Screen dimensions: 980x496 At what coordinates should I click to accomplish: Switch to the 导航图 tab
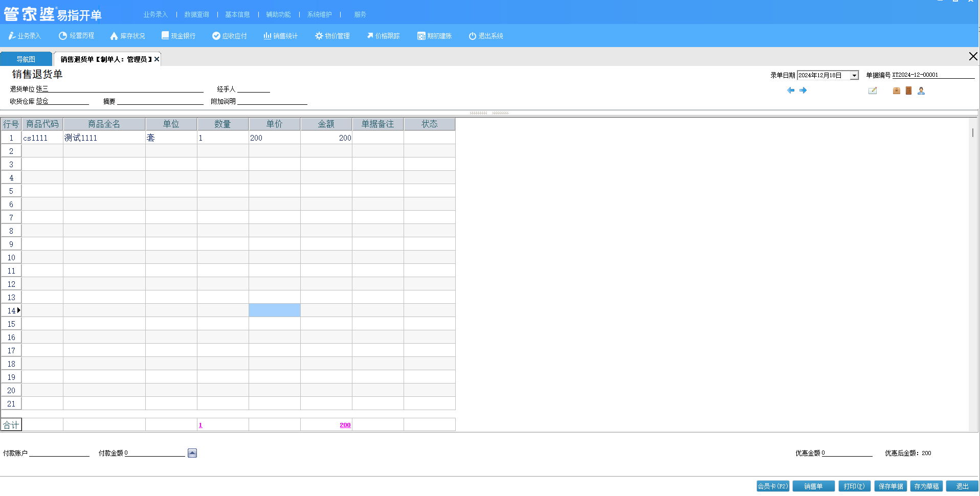(x=26, y=59)
